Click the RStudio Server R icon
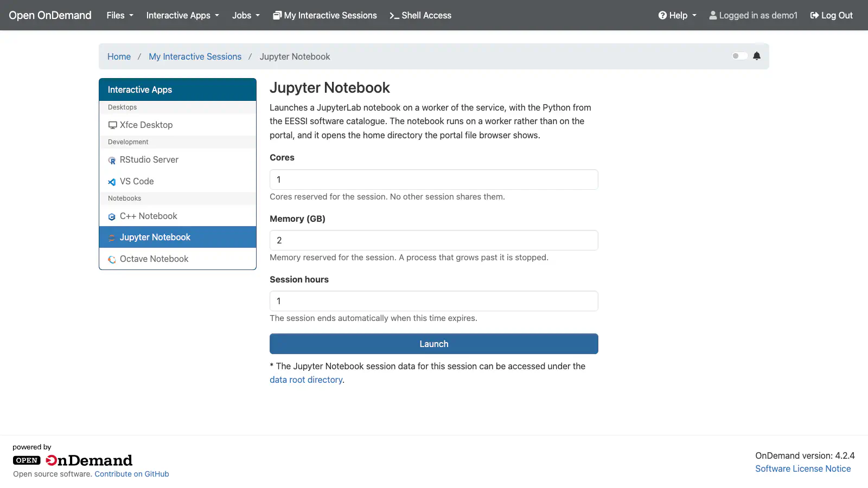868x488 pixels. [112, 160]
